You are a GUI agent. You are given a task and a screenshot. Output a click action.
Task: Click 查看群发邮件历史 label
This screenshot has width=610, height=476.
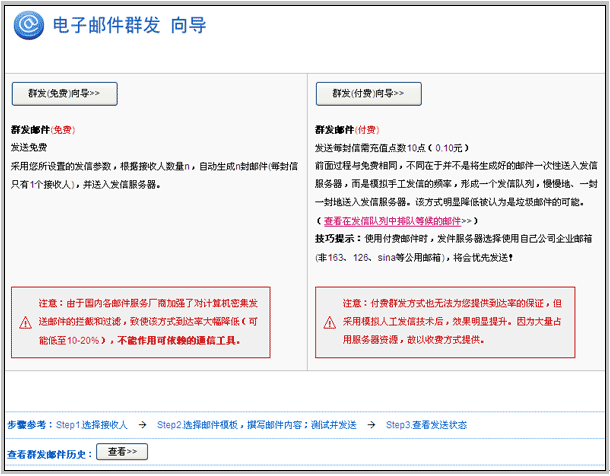coord(47,454)
